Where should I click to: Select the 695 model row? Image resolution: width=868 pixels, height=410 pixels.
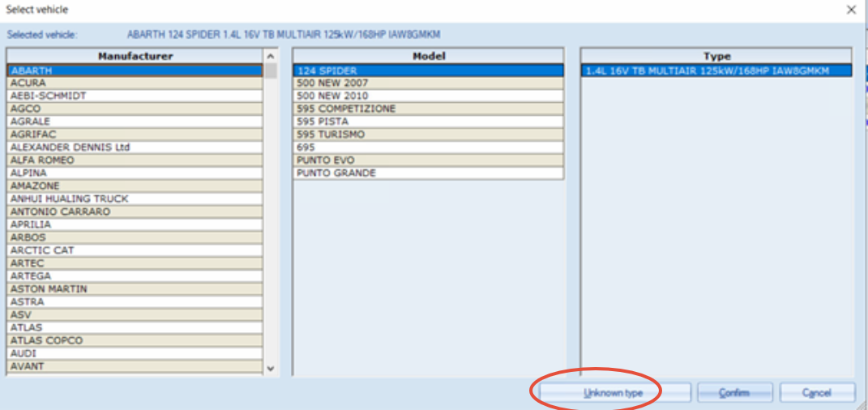(429, 147)
